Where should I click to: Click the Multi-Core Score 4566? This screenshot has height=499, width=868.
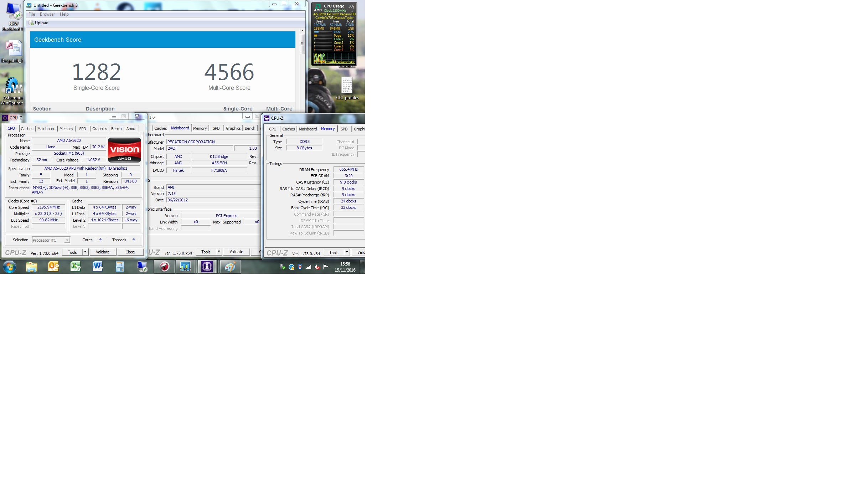229,72
